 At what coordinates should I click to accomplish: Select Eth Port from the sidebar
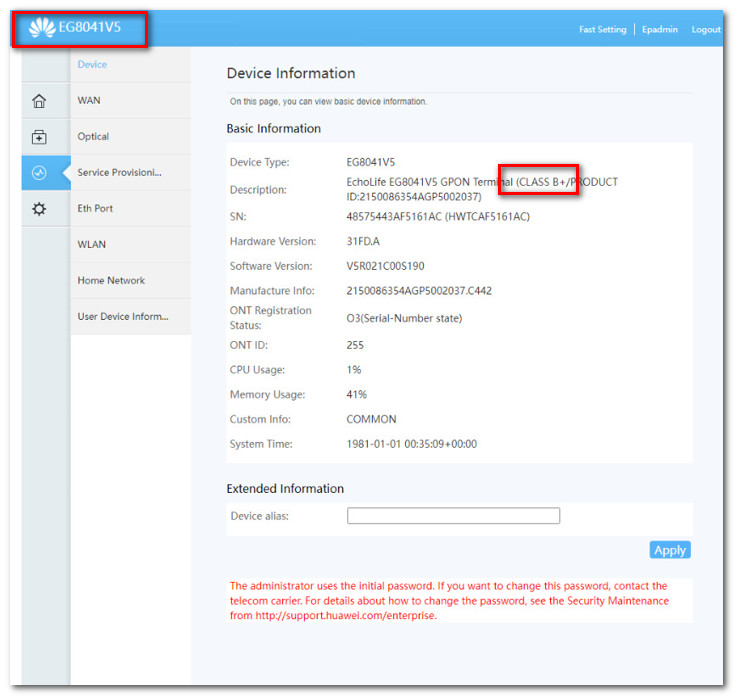(95, 209)
